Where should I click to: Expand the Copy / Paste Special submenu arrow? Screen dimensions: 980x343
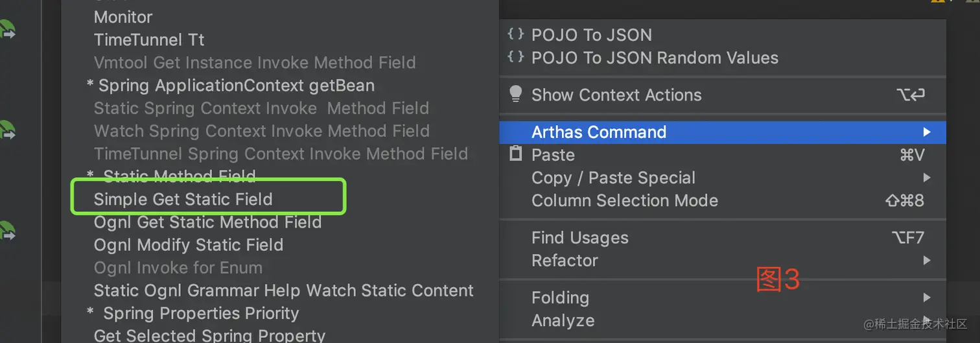click(927, 178)
